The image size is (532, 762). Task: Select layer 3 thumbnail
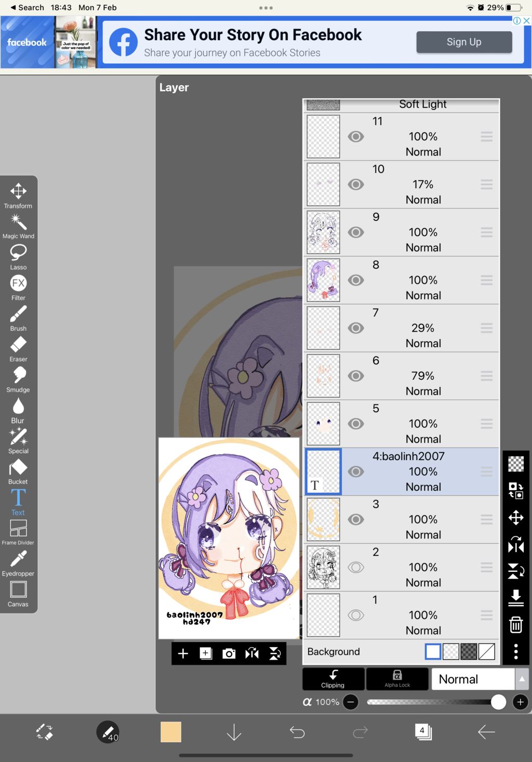coord(323,519)
